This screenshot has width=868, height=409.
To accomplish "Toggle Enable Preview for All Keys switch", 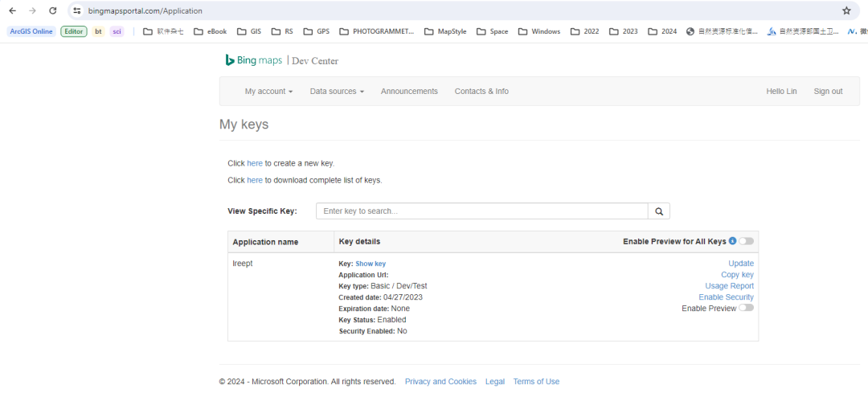I will click(746, 241).
